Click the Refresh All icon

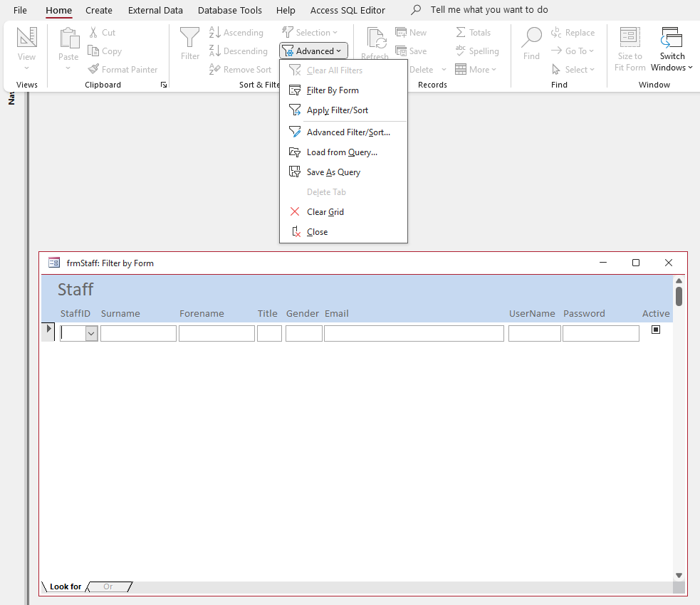click(x=376, y=38)
